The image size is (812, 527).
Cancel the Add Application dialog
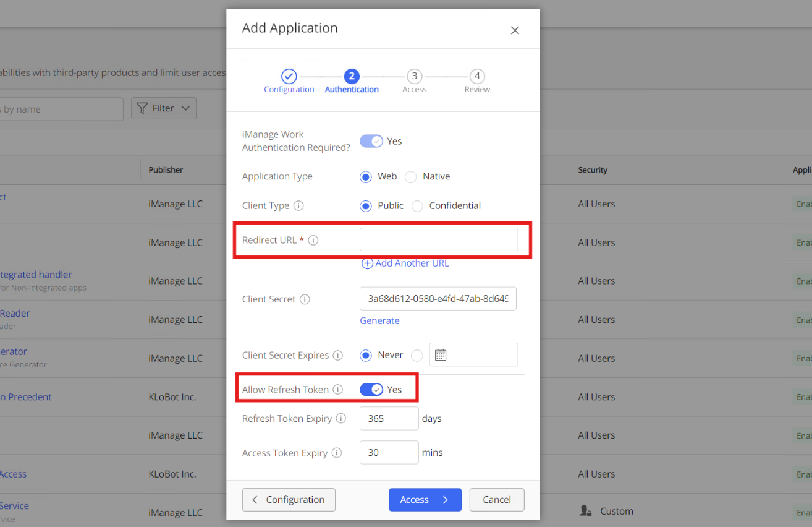(497, 500)
